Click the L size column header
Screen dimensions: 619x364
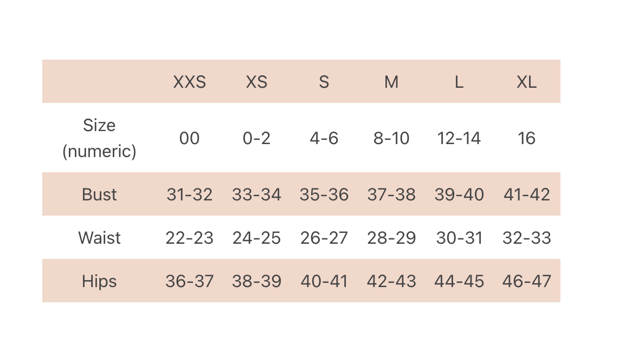(x=459, y=82)
